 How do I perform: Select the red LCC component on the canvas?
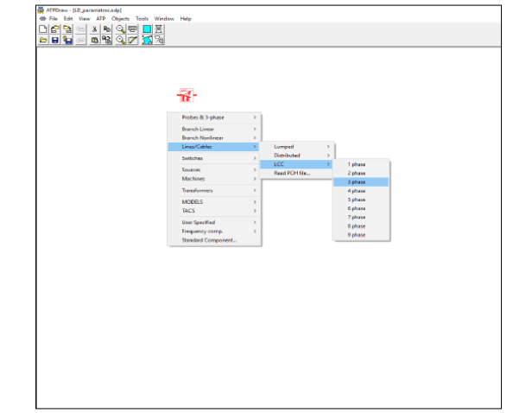tap(187, 94)
